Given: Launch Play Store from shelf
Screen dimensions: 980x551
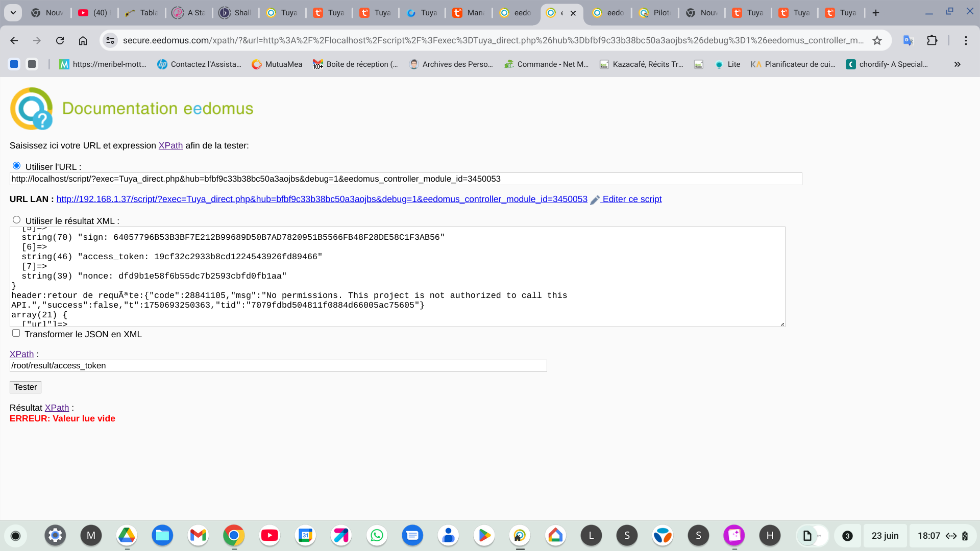Looking at the screenshot, I should (x=484, y=535).
